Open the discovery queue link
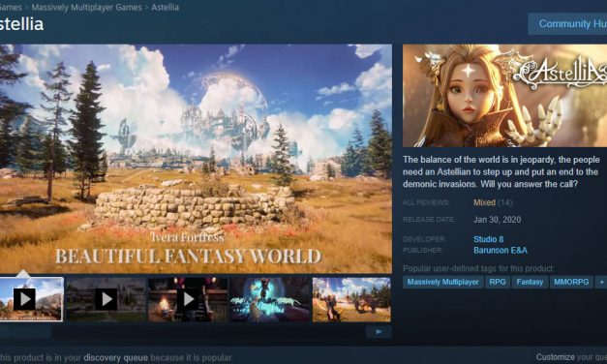This screenshot has height=364, width=607. click(116, 357)
